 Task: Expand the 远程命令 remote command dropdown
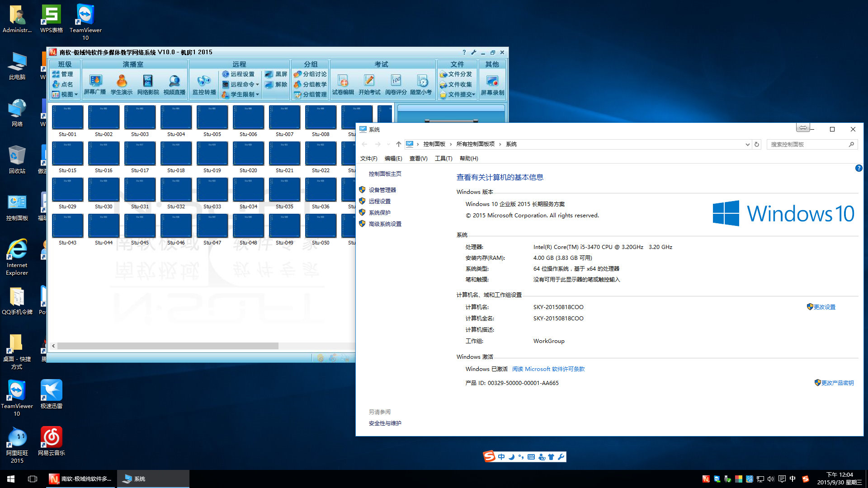[241, 84]
